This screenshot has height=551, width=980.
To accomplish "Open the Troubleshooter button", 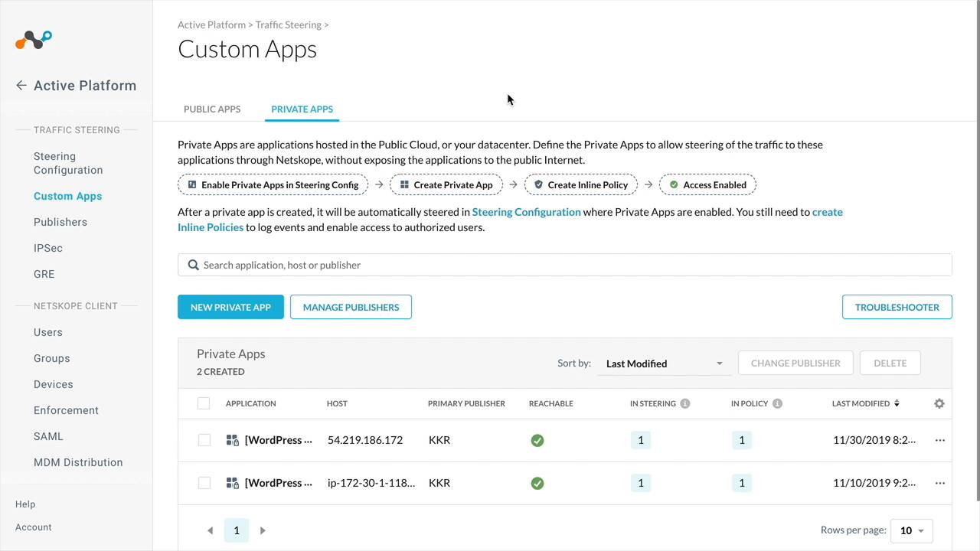I will pyautogui.click(x=897, y=308).
